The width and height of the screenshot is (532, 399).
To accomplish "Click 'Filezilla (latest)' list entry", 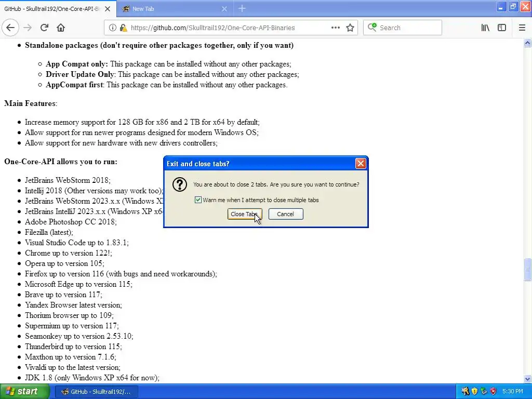I will click(49, 232).
